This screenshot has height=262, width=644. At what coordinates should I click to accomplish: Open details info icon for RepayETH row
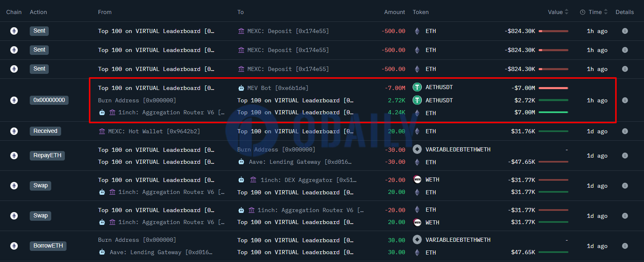tap(625, 156)
